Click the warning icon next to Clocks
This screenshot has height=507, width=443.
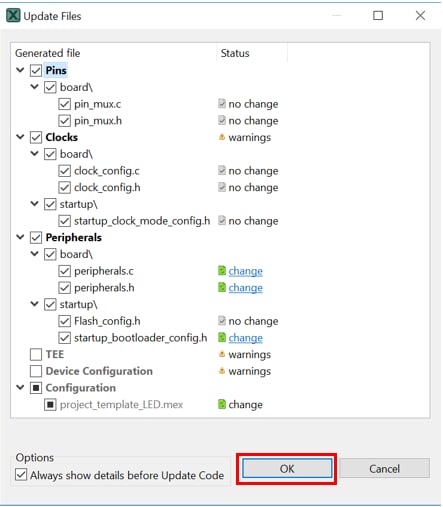(x=222, y=137)
